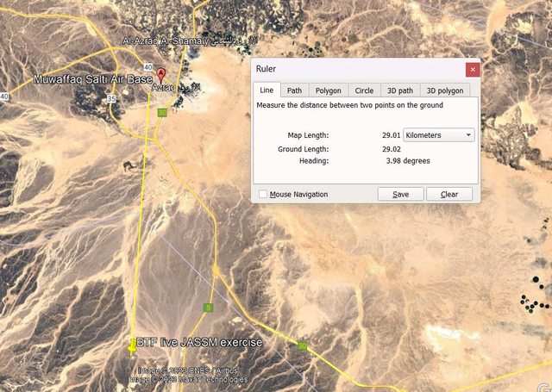
Task: Close the Ruler dialog
Action: point(472,69)
